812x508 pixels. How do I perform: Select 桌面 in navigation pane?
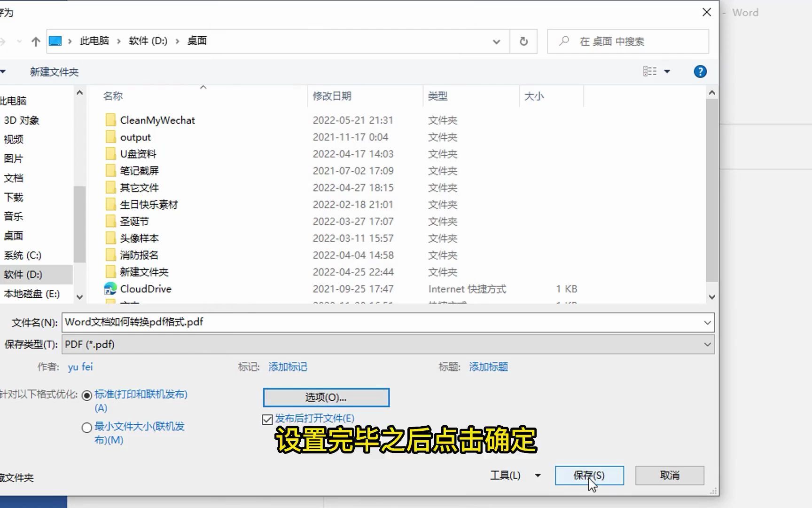[x=14, y=236]
